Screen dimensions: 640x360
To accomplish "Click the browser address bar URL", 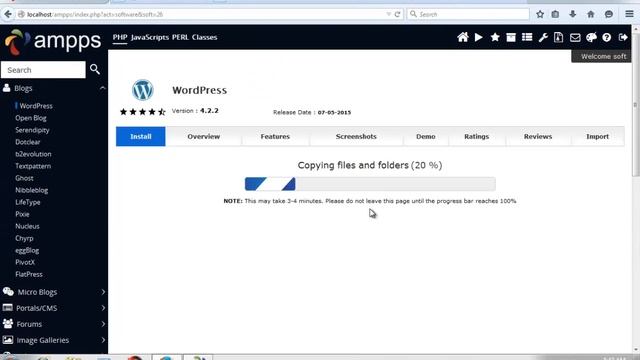I will pos(95,14).
